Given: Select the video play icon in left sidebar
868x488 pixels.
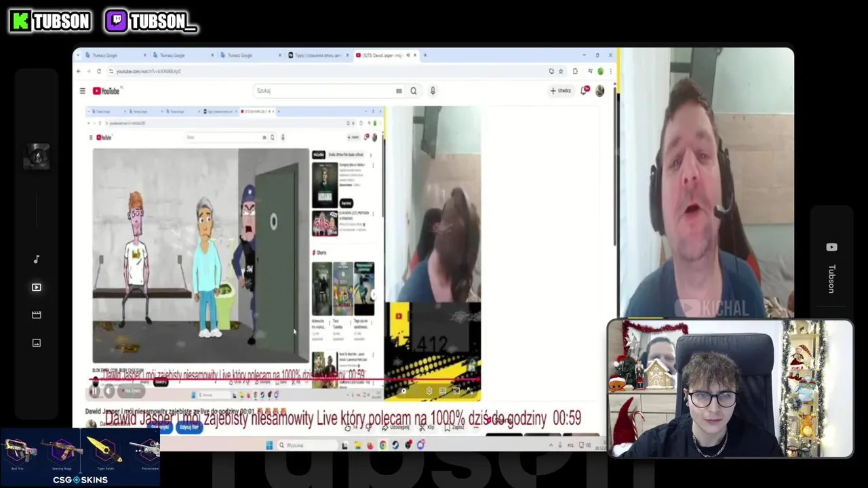Looking at the screenshot, I should tap(37, 287).
